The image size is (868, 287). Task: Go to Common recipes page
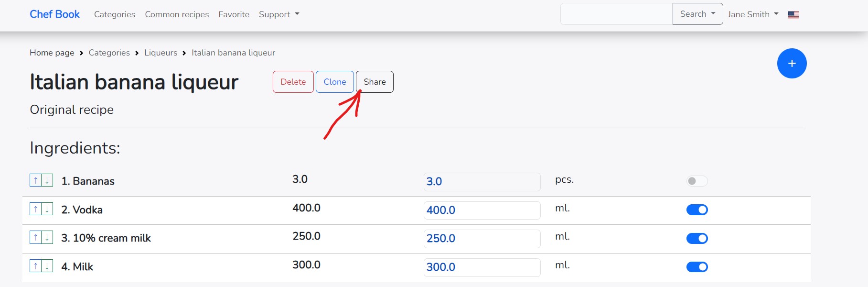(177, 14)
